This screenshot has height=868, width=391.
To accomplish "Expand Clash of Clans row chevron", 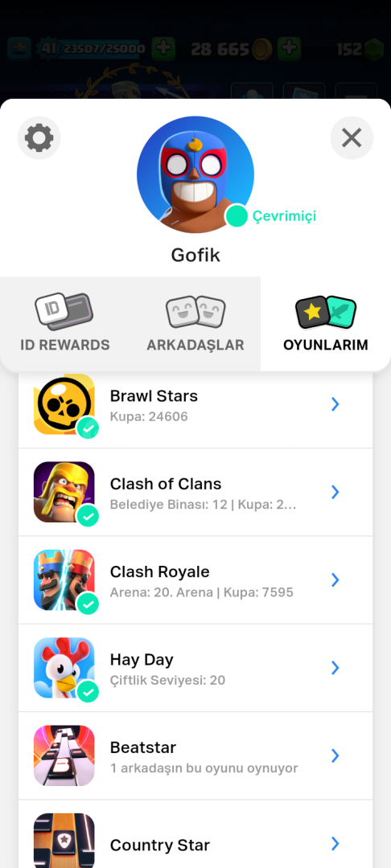I will [x=335, y=492].
